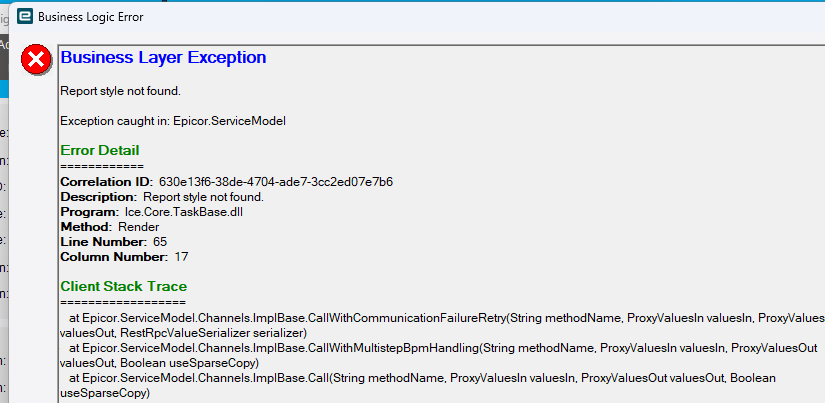
Task: Click the Business Logic Error window title
Action: click(89, 15)
